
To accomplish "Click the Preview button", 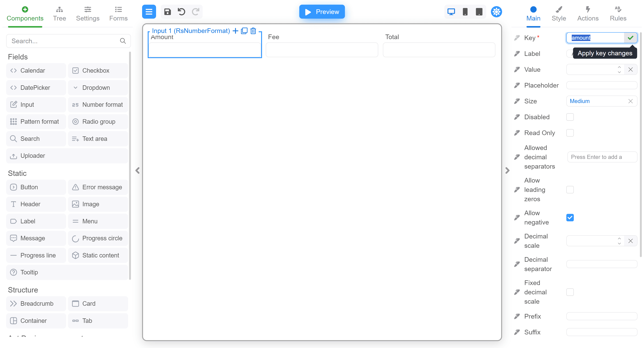I will pyautogui.click(x=322, y=12).
